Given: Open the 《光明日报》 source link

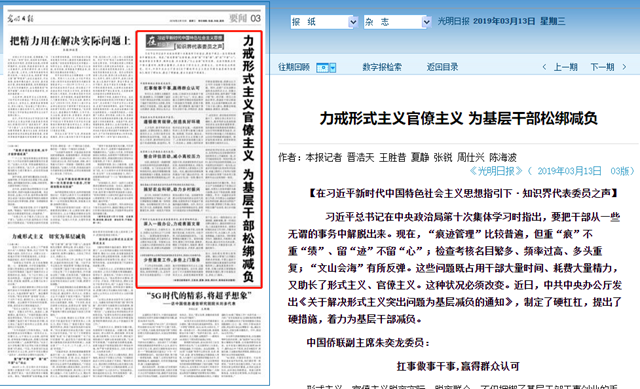Looking at the screenshot, I should [x=496, y=171].
